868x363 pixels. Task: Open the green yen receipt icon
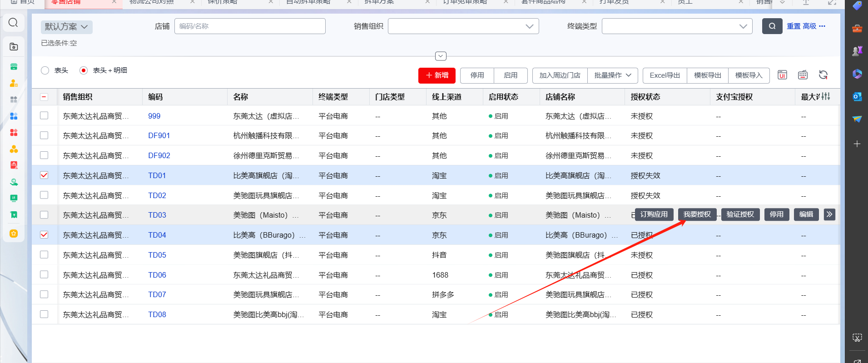tap(14, 214)
